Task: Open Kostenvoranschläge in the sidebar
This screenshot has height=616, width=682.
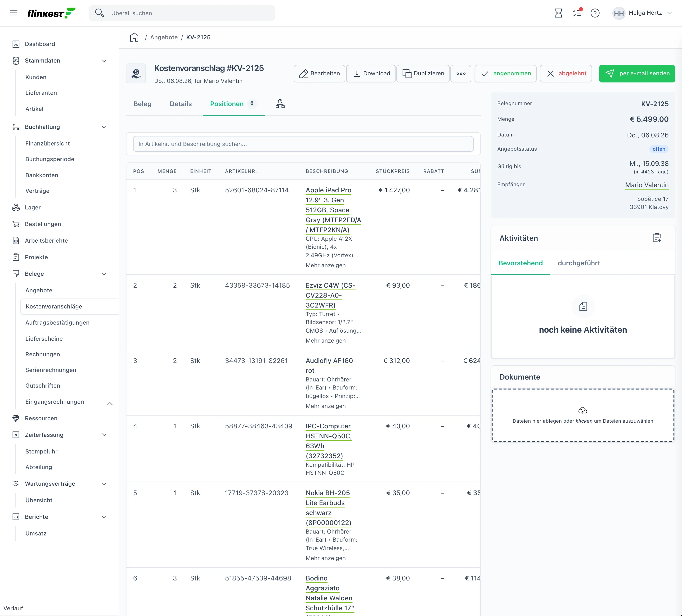Action: tap(69, 306)
